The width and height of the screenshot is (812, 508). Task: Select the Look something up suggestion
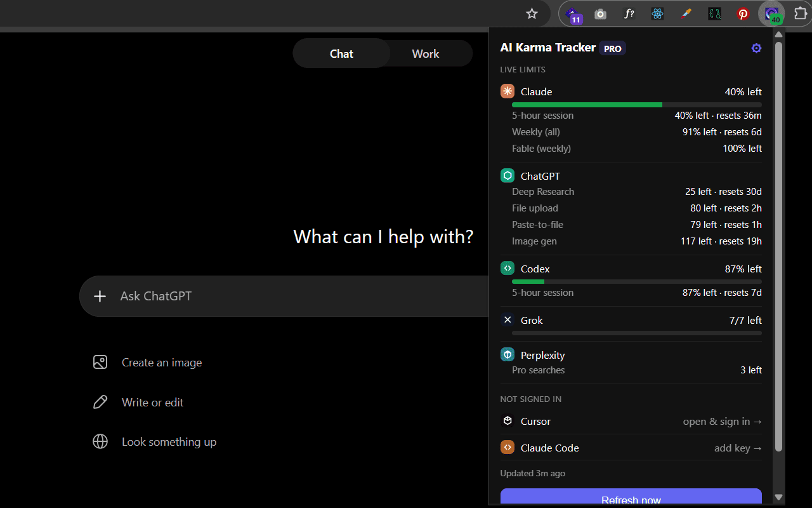pyautogui.click(x=155, y=441)
